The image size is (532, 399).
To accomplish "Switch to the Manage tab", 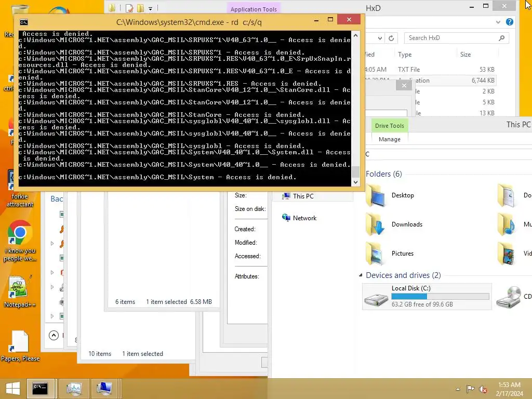I will tap(390, 139).
